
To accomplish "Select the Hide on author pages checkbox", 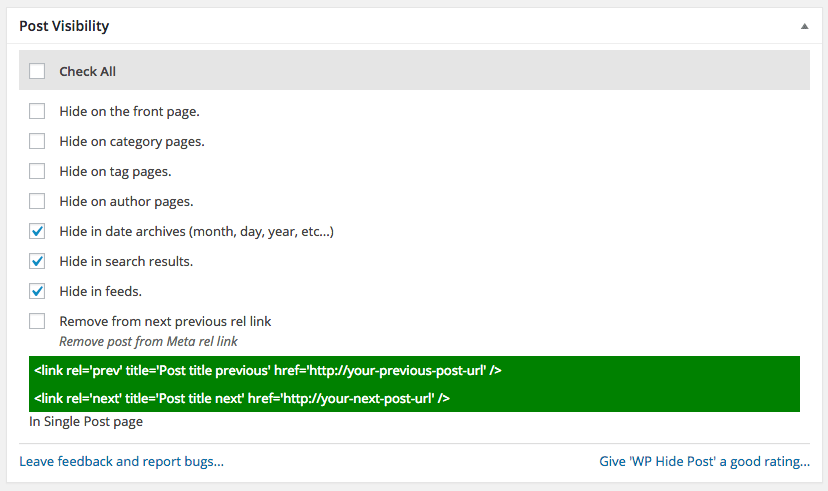I will click(37, 201).
